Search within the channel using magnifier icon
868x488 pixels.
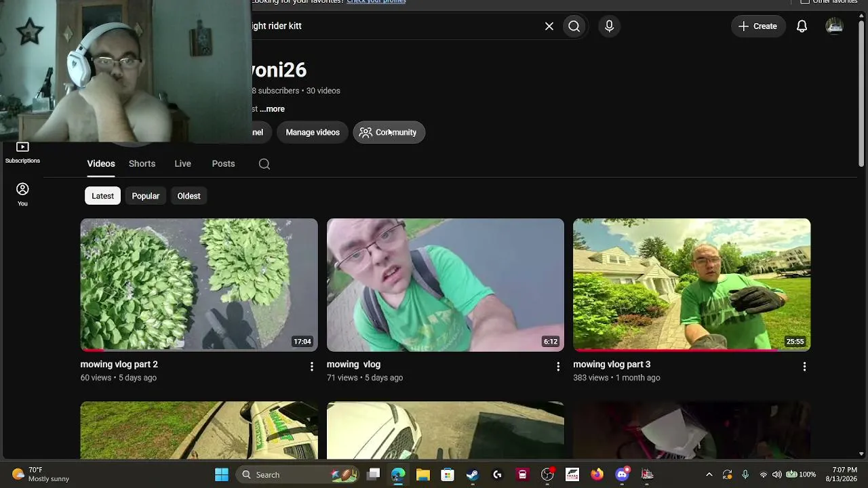tap(264, 164)
